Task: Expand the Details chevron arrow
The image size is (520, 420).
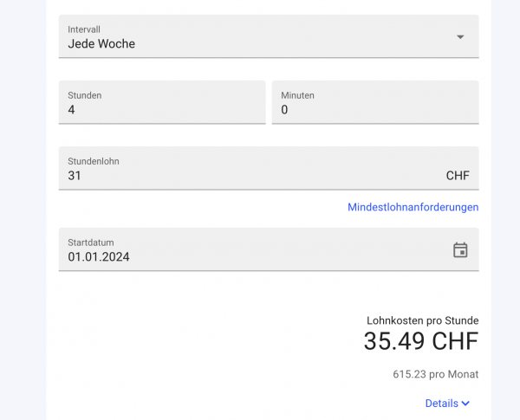Action: click(x=466, y=404)
